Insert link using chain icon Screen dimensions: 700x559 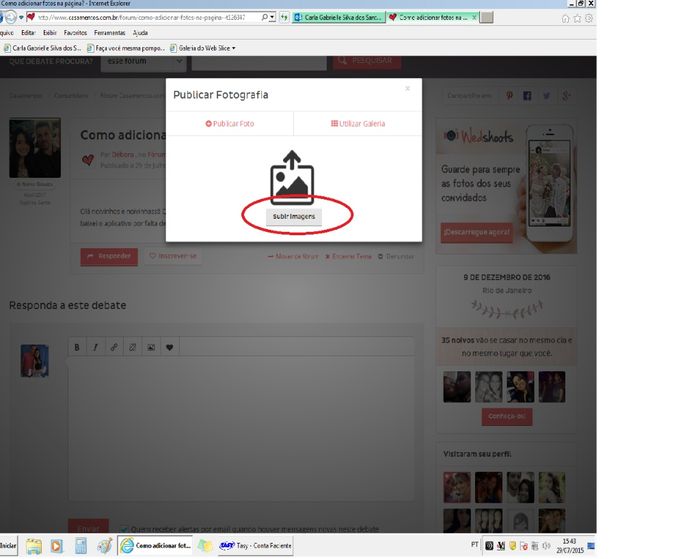(114, 347)
